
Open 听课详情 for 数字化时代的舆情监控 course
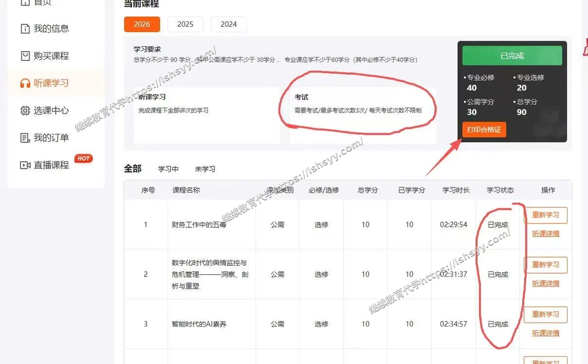coord(546,283)
